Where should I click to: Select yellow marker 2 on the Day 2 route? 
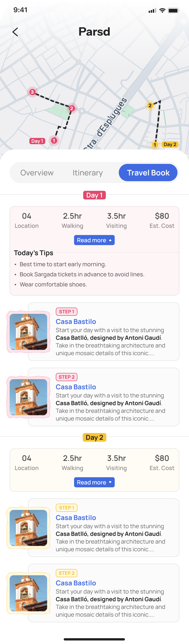(x=150, y=105)
